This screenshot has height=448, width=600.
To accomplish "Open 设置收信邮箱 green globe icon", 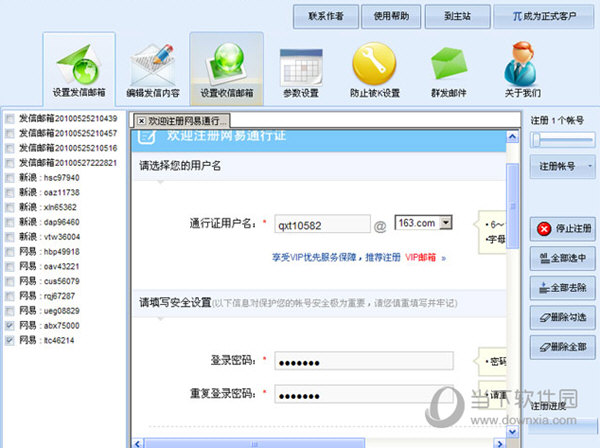I will (227, 70).
